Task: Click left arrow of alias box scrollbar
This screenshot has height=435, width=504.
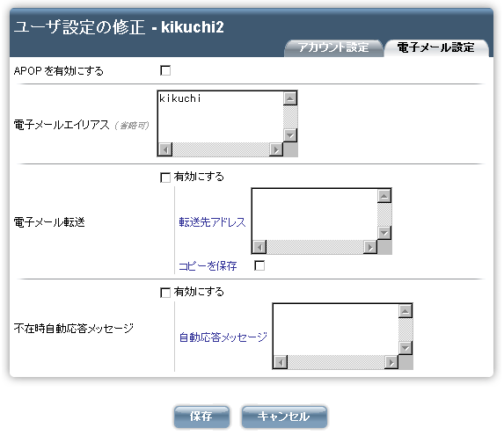Action: (165, 149)
